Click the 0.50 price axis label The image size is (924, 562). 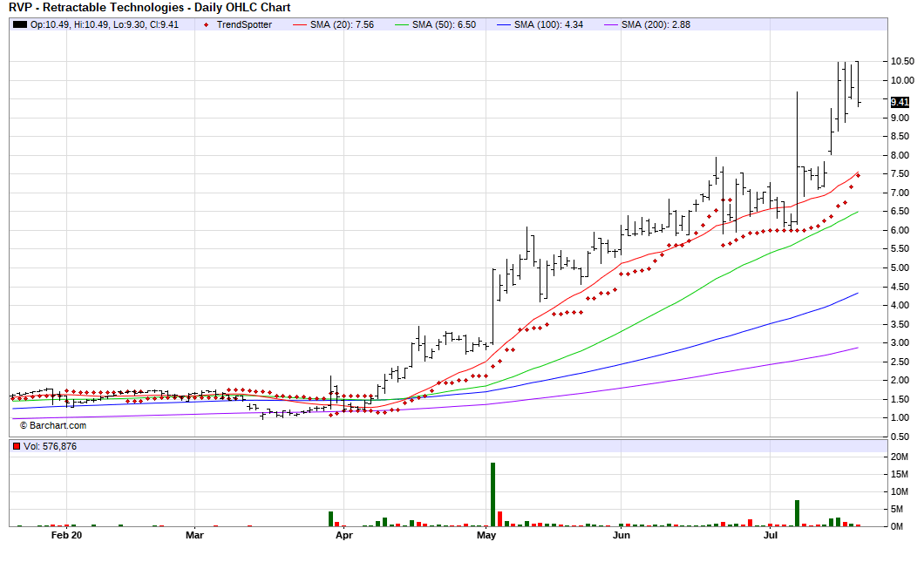point(900,437)
